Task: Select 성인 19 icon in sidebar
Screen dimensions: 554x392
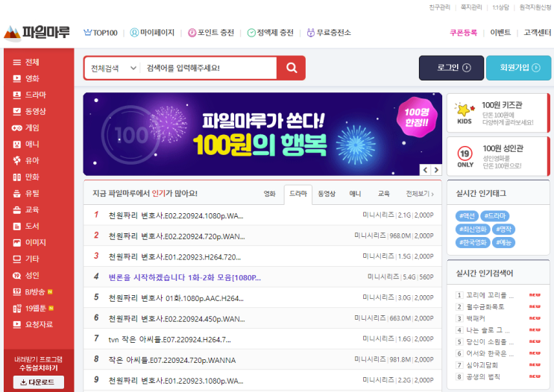Action: (16, 276)
